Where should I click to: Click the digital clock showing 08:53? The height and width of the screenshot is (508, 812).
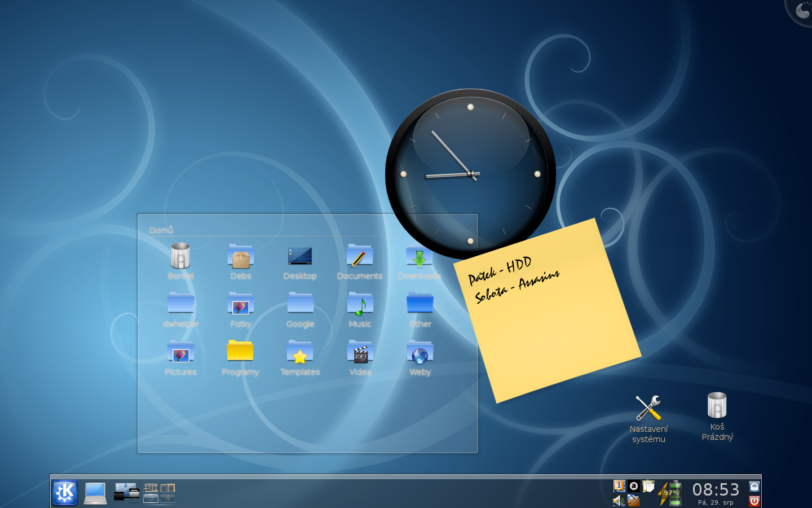point(716,489)
